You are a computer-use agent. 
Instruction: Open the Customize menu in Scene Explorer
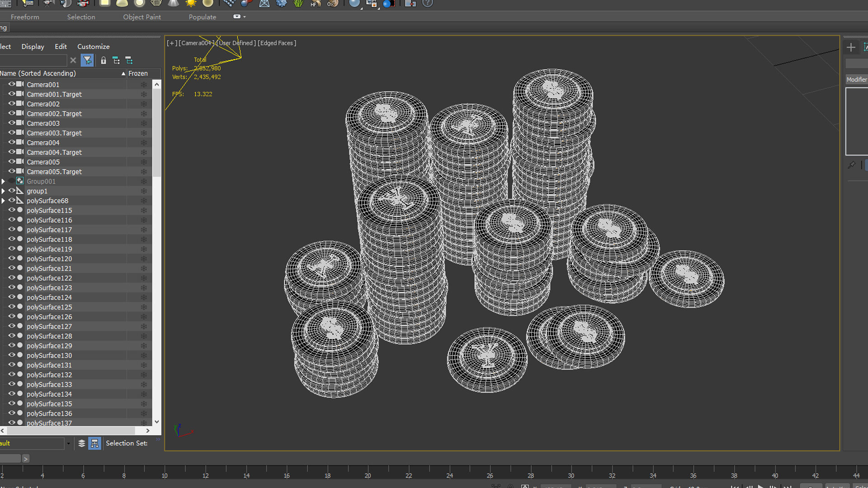[93, 47]
